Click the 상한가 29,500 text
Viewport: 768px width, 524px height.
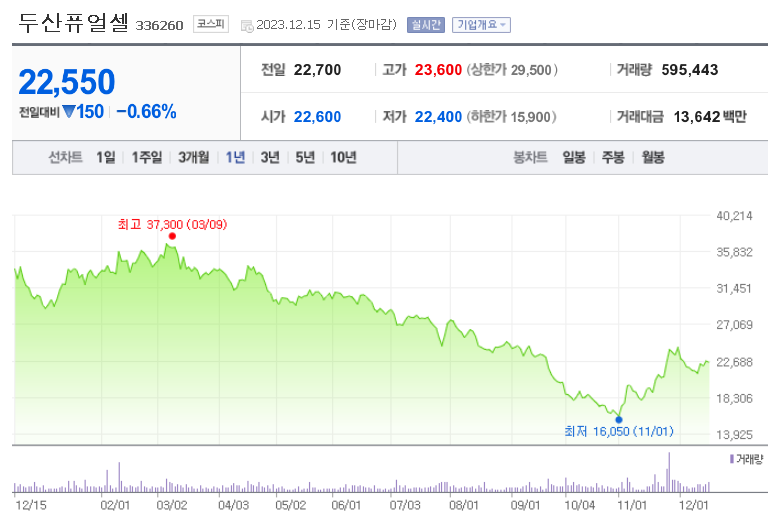[512, 70]
